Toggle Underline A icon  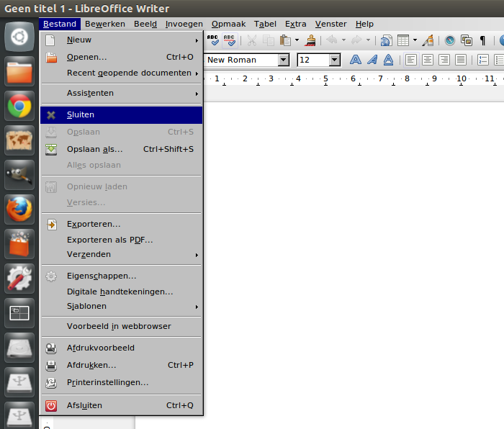click(388, 60)
